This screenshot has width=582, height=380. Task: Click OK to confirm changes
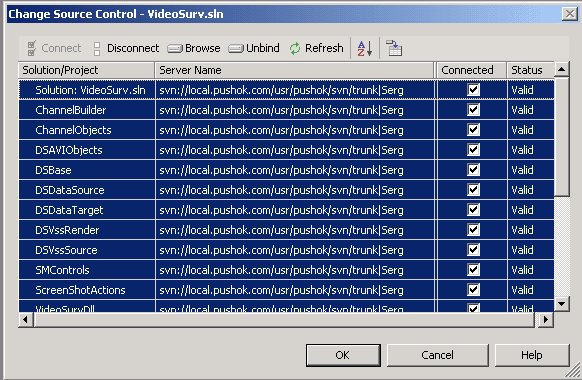(x=343, y=355)
